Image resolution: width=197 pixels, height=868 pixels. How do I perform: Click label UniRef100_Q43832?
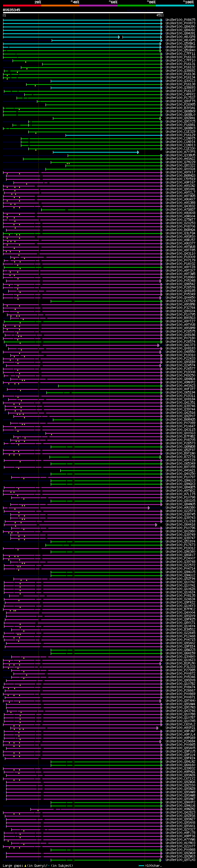click(180, 206)
